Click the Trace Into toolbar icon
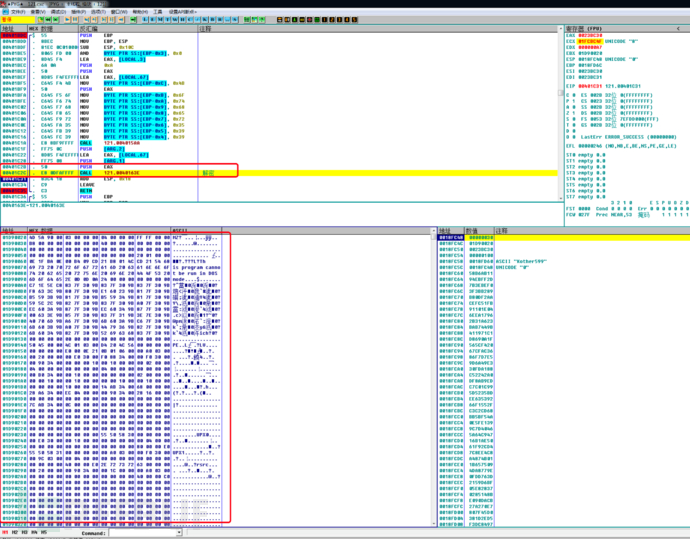The height and width of the screenshot is (539, 690). tap(104, 19)
